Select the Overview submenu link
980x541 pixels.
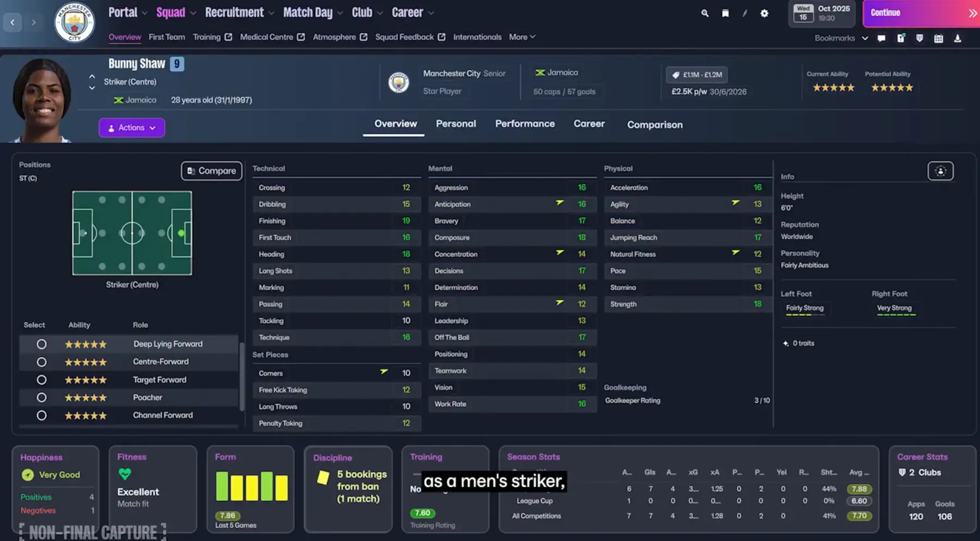[125, 37]
